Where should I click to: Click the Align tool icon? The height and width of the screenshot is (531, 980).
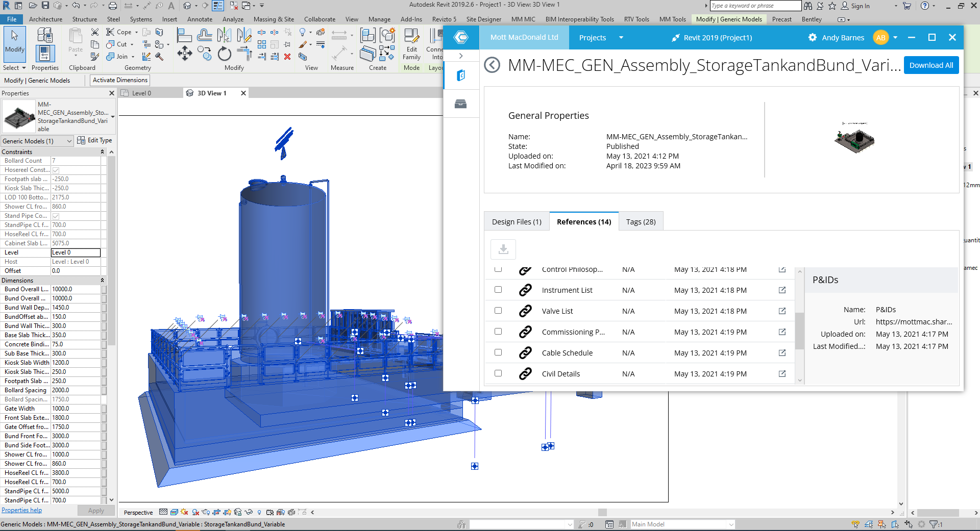click(184, 35)
